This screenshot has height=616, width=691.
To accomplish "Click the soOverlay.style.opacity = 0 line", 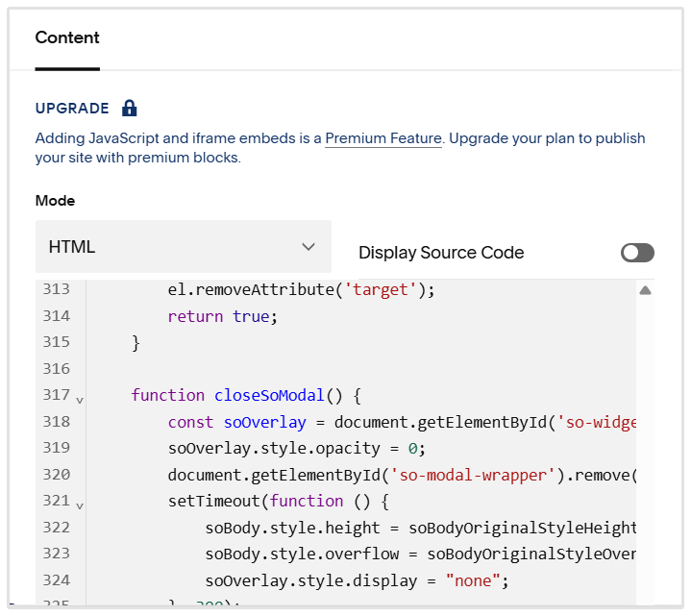I will coord(297,449).
